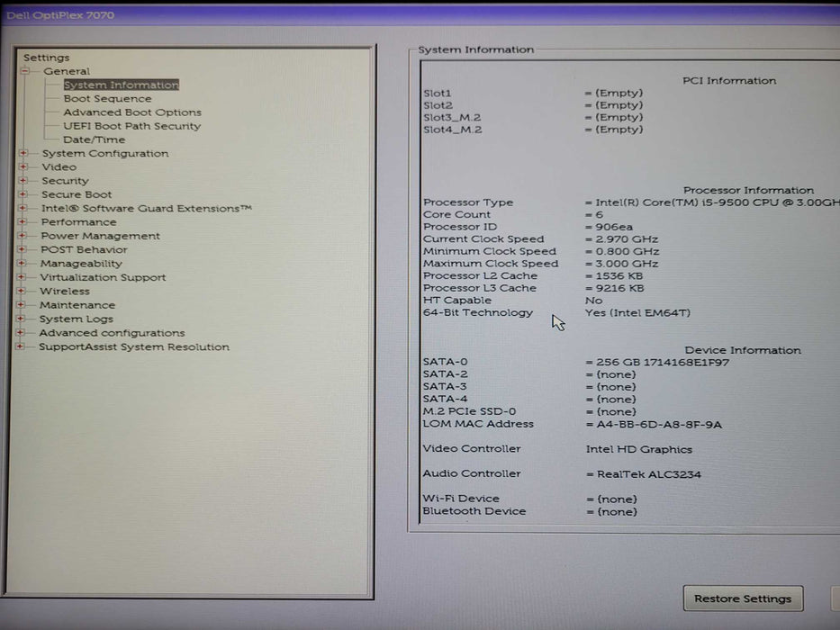Screen dimensions: 840x630
Task: Collapse the General tree node
Action: (x=25, y=71)
